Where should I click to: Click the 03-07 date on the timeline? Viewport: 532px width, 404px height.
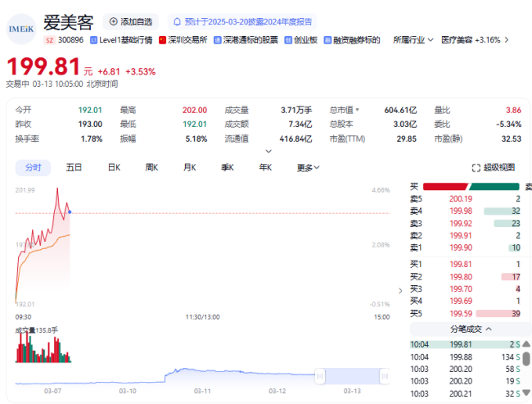[52, 391]
